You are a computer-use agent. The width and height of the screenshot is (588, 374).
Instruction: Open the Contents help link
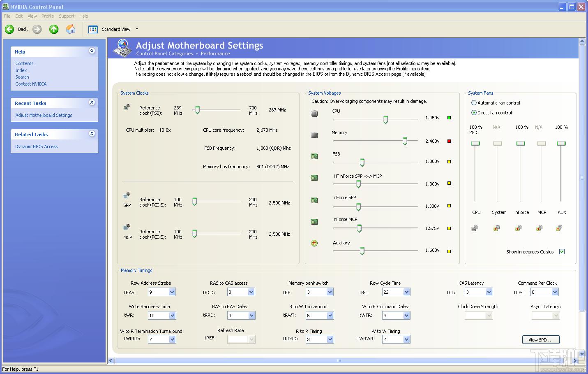pyautogui.click(x=24, y=63)
